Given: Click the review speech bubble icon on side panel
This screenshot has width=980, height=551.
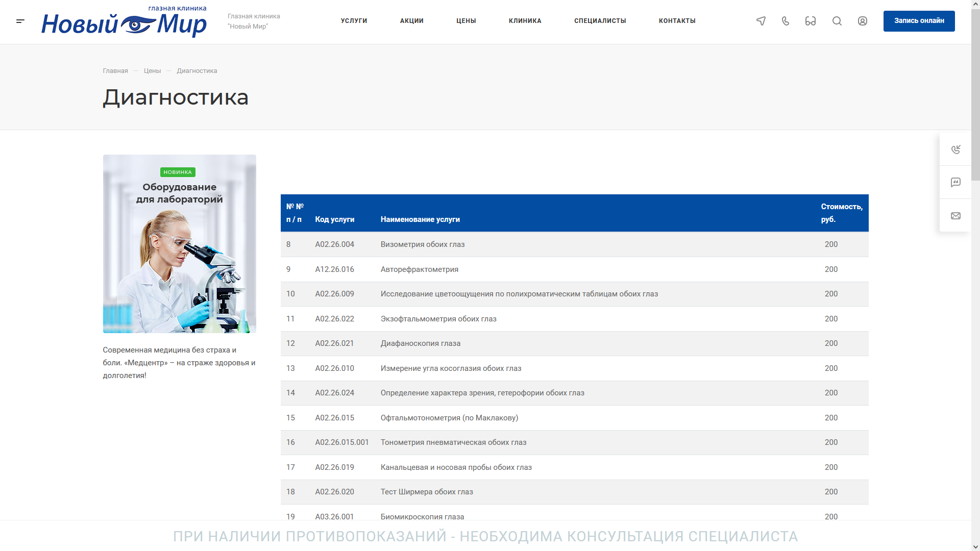Looking at the screenshot, I should 955,182.
